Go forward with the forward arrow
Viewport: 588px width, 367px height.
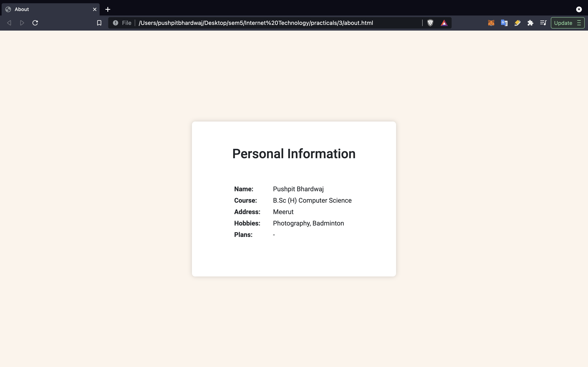pos(22,23)
